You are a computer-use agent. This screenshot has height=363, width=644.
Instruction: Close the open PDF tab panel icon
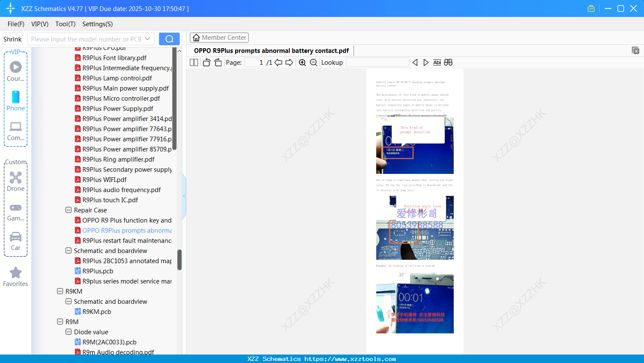[636, 50]
